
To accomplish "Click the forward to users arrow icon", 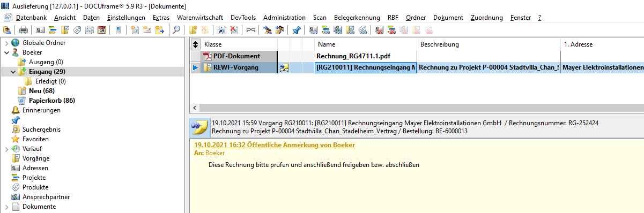I will point(267,31).
